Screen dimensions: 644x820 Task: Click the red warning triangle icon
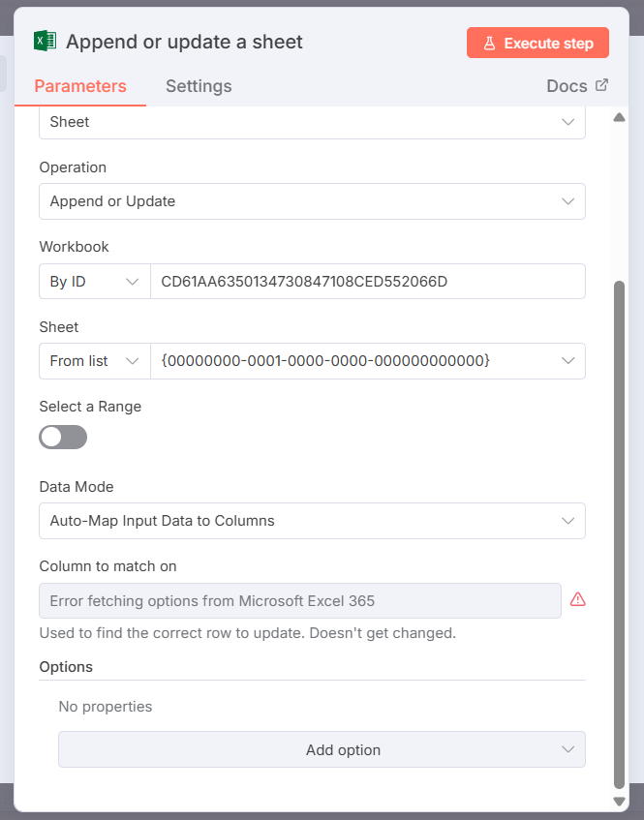tap(578, 599)
